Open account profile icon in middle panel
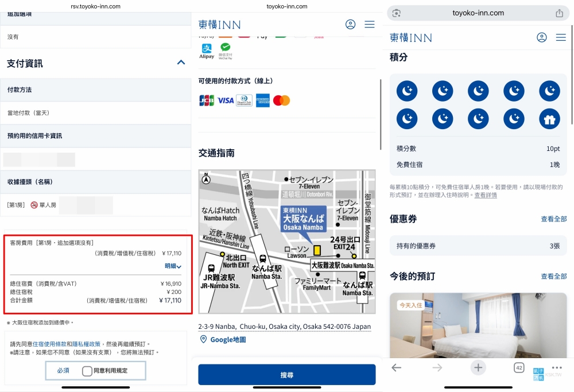Viewport: 574px width, 392px height. (350, 25)
